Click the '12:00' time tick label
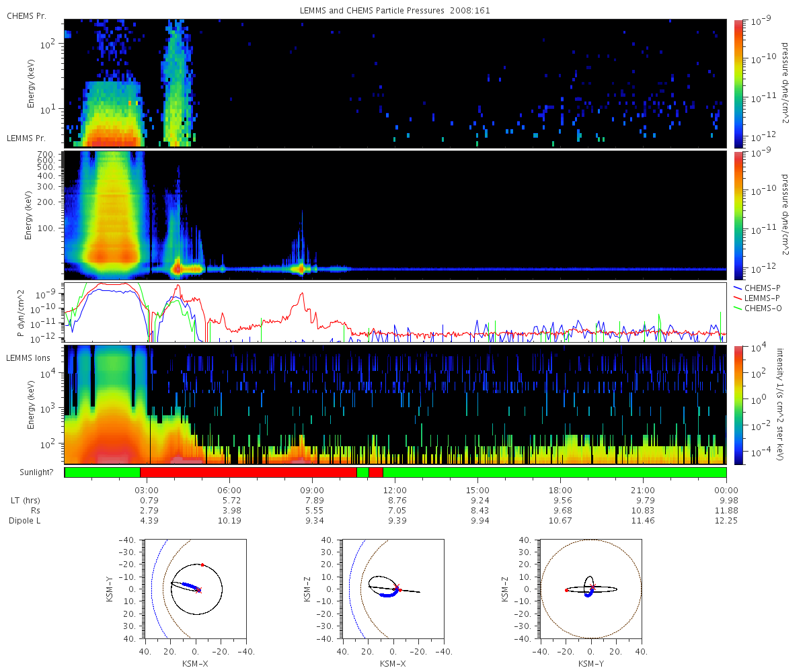This screenshot has width=807, height=672. point(395,490)
